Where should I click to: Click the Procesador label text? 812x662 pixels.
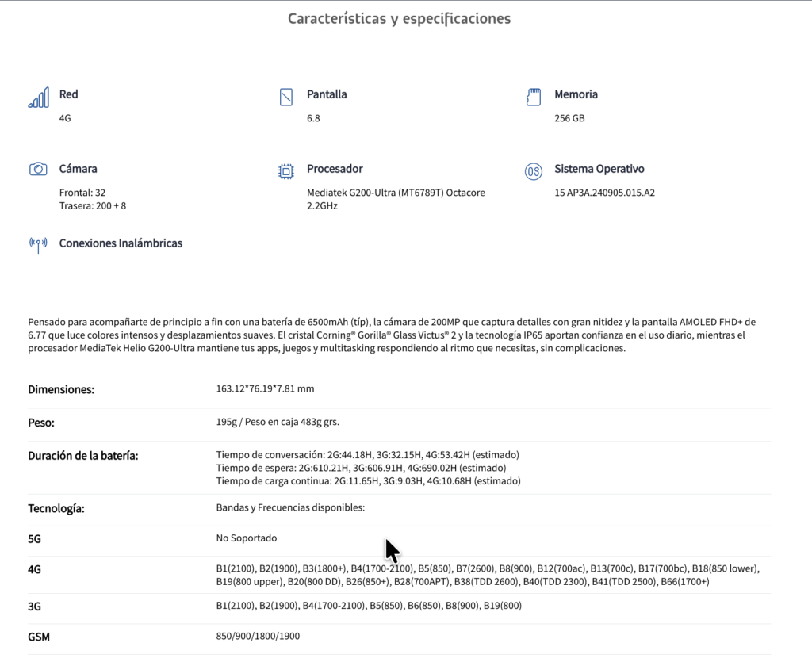coord(335,169)
